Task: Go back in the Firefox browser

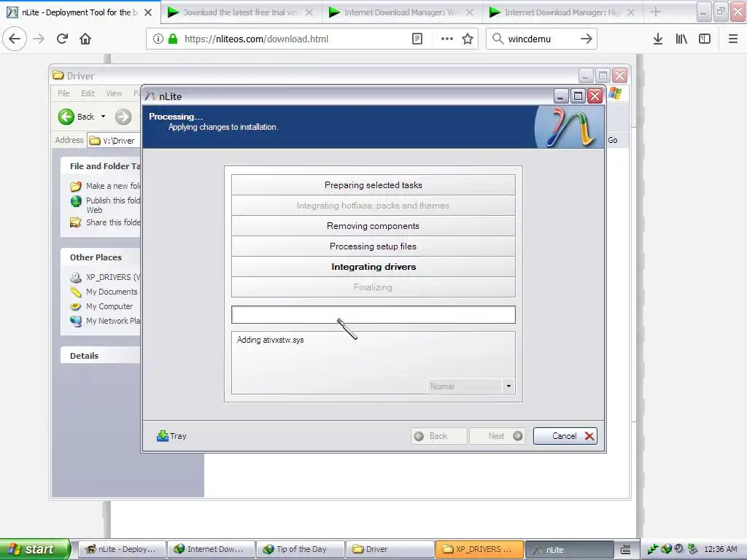Action: coord(15,39)
